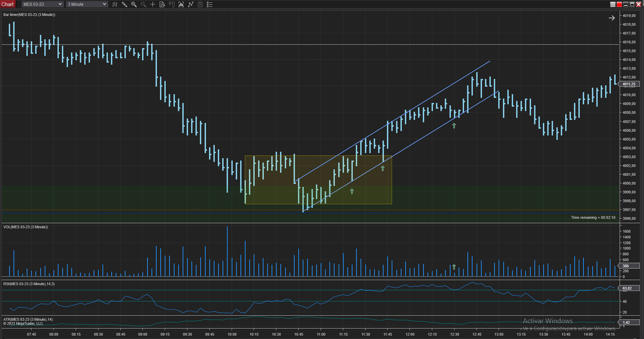Click the 4000,00 price axis label
This screenshot has width=644, height=339.
[x=629, y=183]
